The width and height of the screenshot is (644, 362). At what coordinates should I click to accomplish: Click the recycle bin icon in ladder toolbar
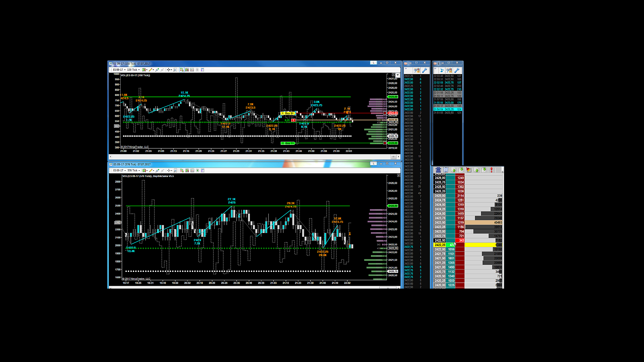(446, 170)
